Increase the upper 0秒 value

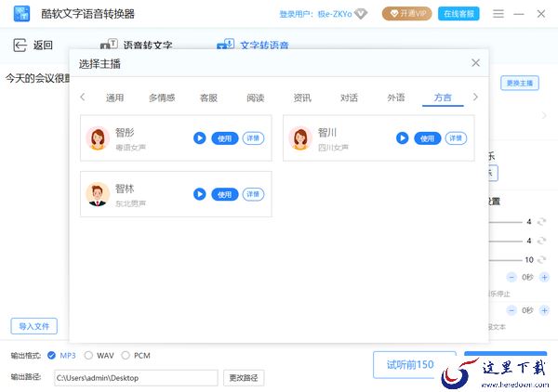(544, 277)
